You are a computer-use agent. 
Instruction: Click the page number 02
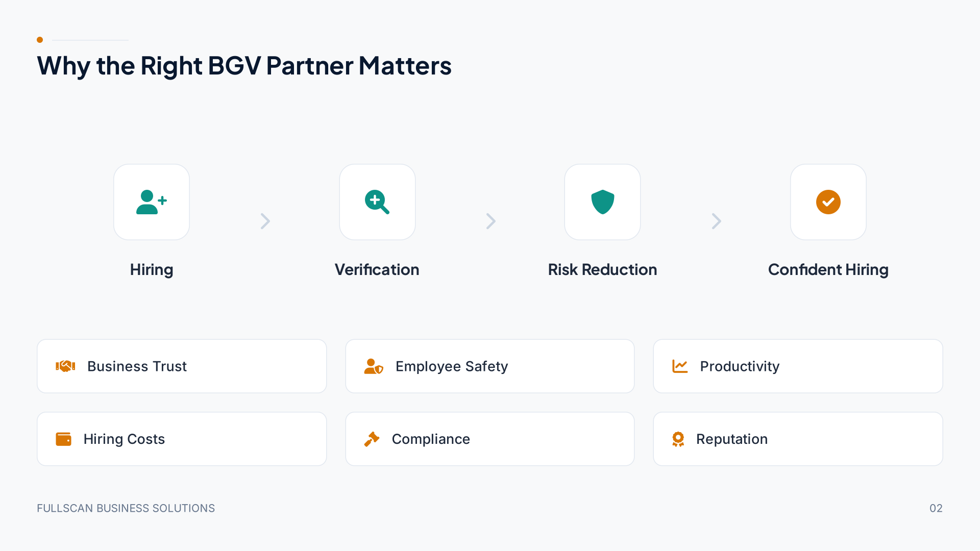(x=936, y=508)
